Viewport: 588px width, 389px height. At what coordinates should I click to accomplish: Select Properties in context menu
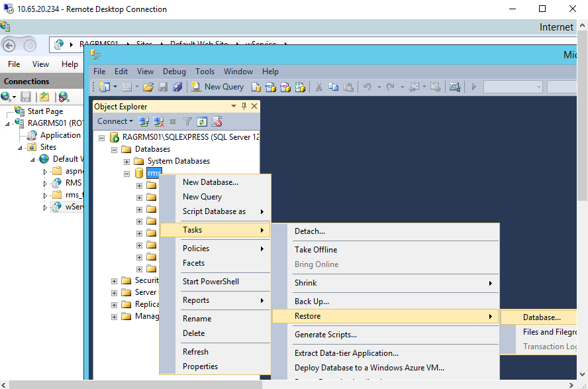(x=215, y=366)
